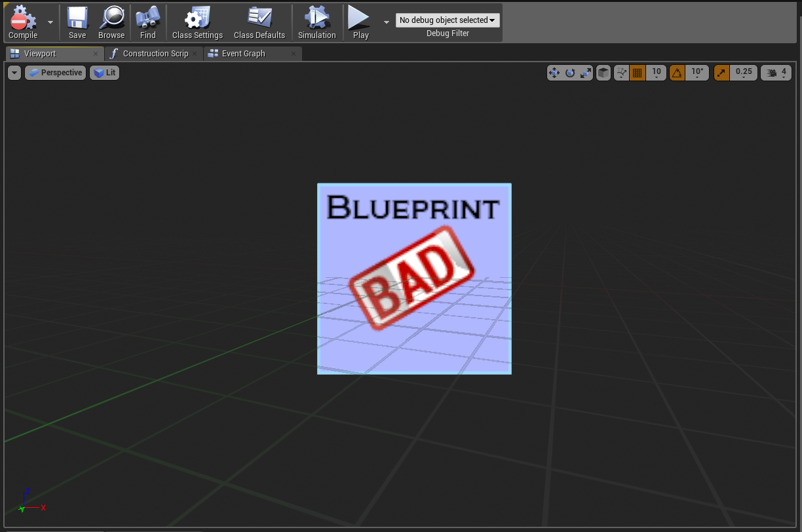
Task: Open Find in blueprint search
Action: point(148,23)
